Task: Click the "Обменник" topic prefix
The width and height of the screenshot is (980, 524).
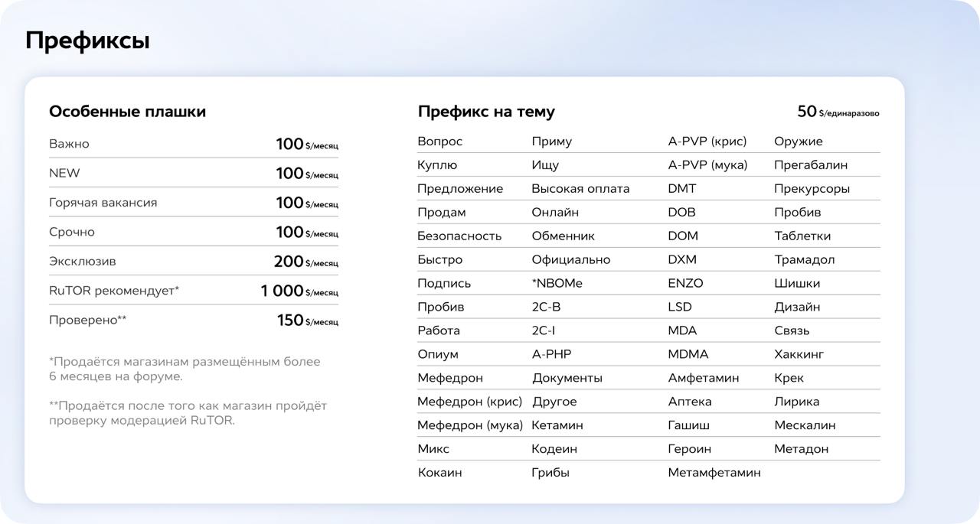Action: 563,236
